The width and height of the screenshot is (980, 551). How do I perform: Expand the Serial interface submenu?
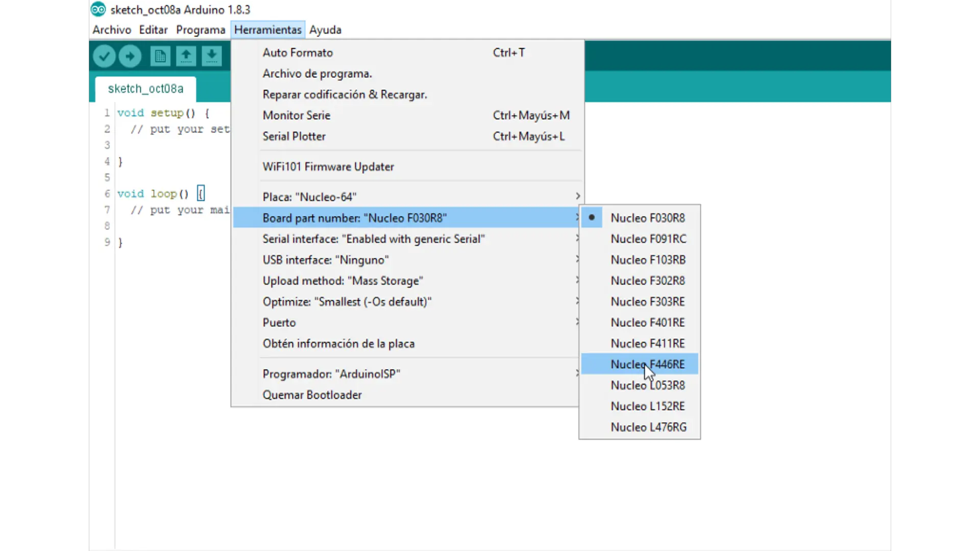click(406, 239)
